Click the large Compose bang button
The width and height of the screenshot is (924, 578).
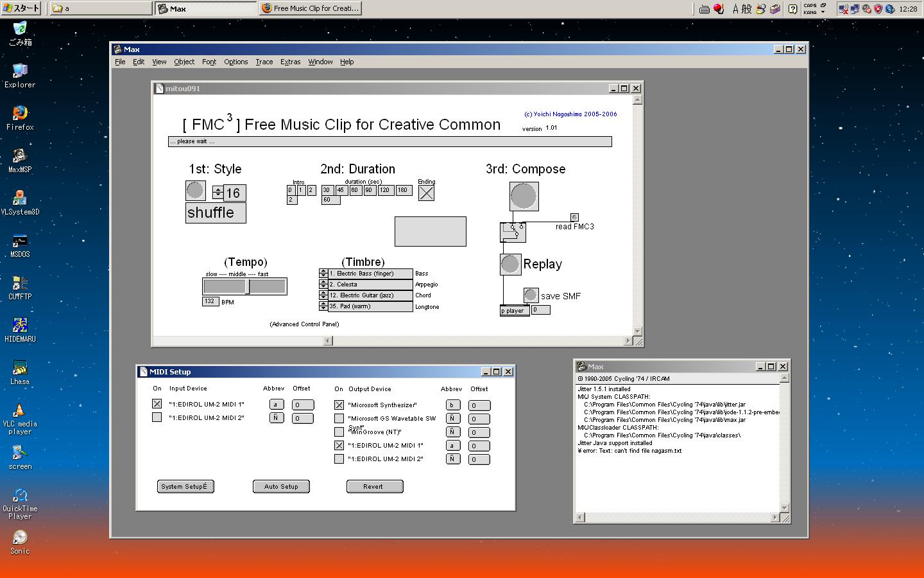pyautogui.click(x=524, y=196)
